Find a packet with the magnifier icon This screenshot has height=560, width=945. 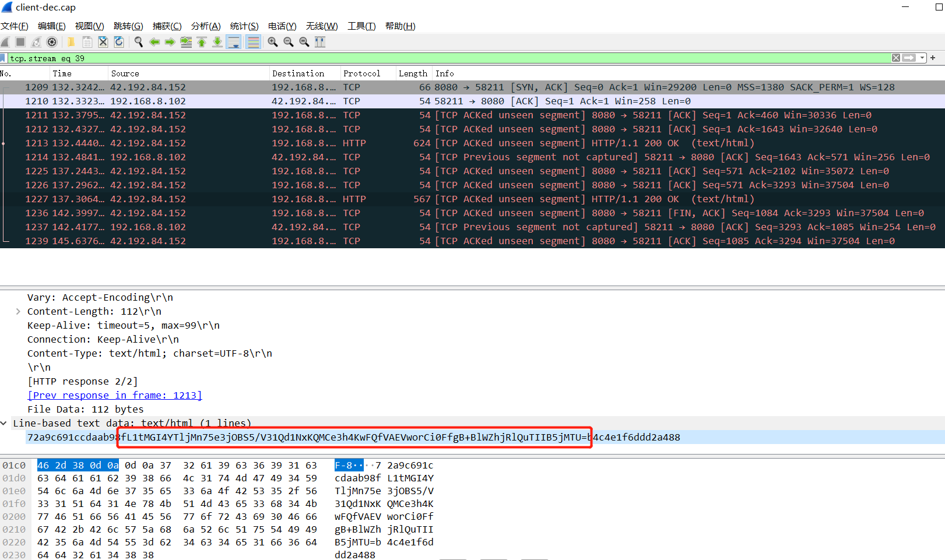tap(139, 42)
